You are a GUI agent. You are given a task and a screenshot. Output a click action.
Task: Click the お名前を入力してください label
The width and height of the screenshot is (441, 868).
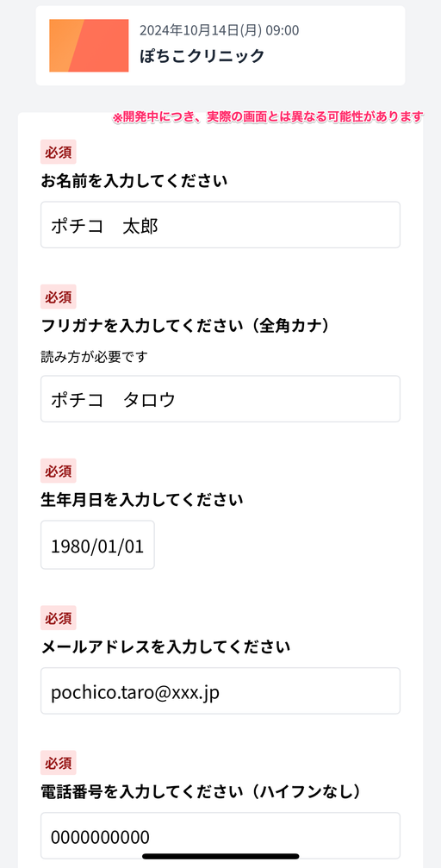pyautogui.click(x=134, y=181)
